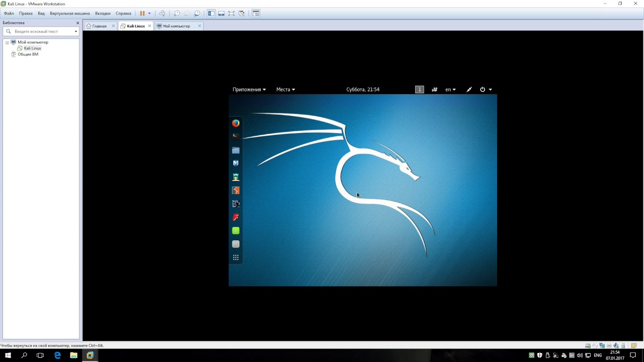Open workspace indicator 1 in Kali panel
The height and width of the screenshot is (362, 644).
pos(420,89)
